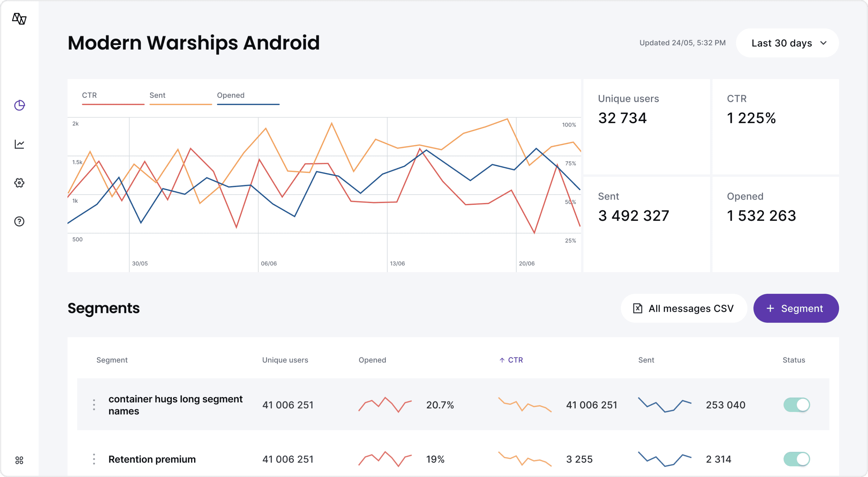Sort by Unique users column header

tap(285, 360)
